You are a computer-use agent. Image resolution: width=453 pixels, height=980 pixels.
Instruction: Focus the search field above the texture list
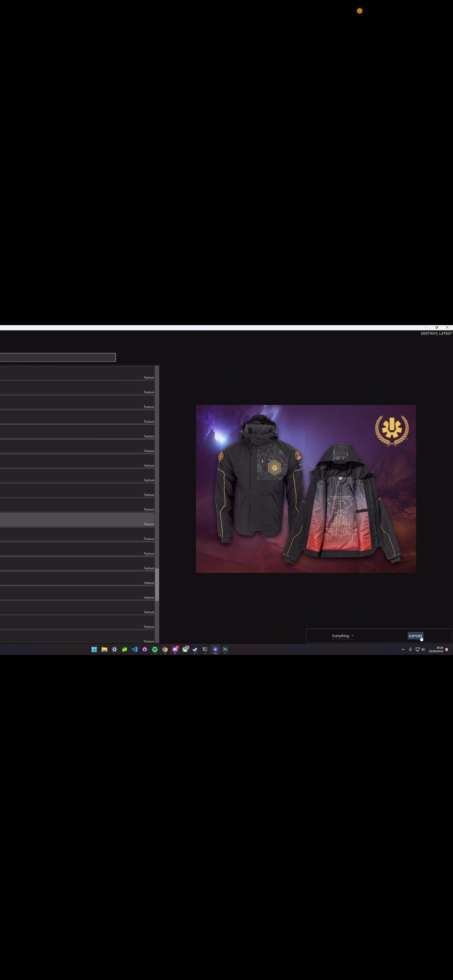(58, 357)
